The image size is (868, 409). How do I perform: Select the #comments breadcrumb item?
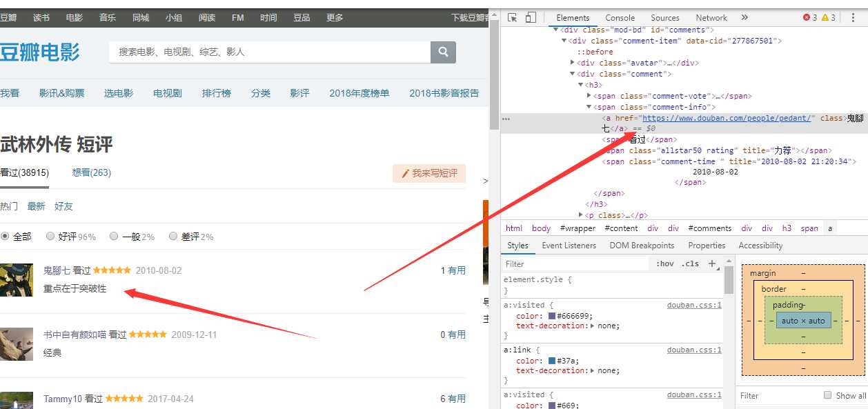pos(709,228)
